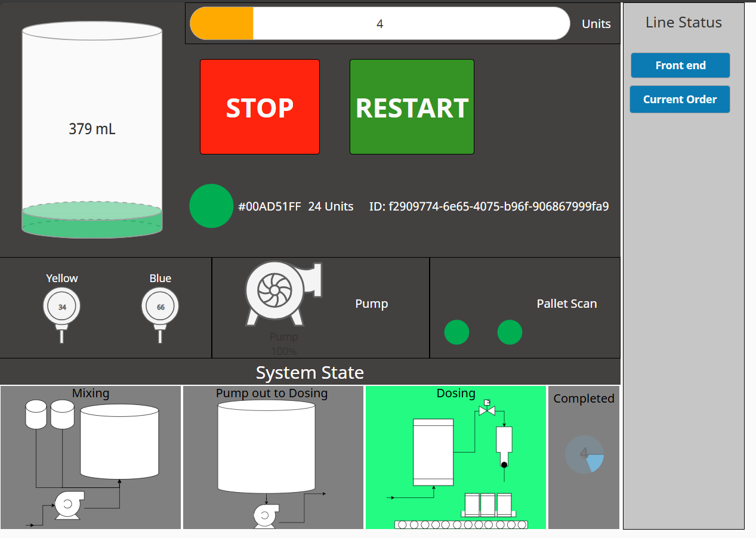Open the Current Order view
Viewport: 756px width, 538px height.
680,100
